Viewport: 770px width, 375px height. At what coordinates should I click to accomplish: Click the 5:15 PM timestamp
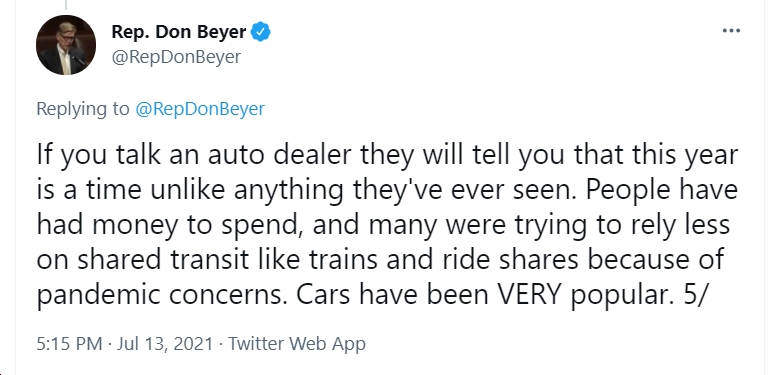pyautogui.click(x=69, y=343)
